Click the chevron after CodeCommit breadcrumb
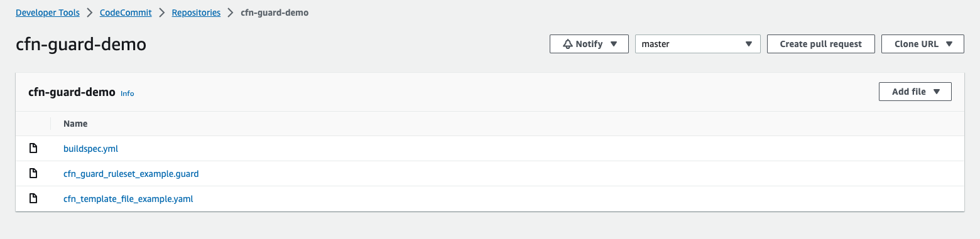The image size is (980, 239). tap(161, 13)
